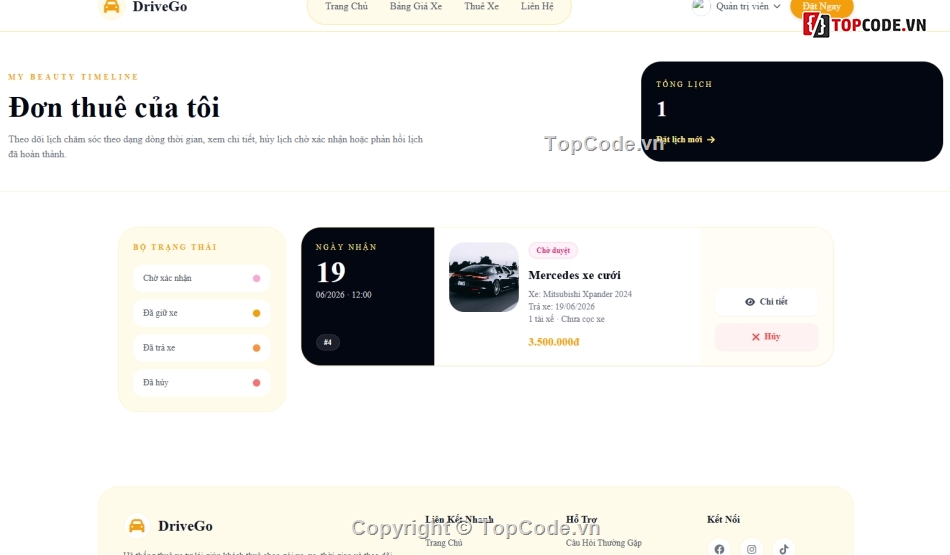Go to Bảng Giá Xe page
Viewport: 950px width, 555px height.
(x=416, y=6)
